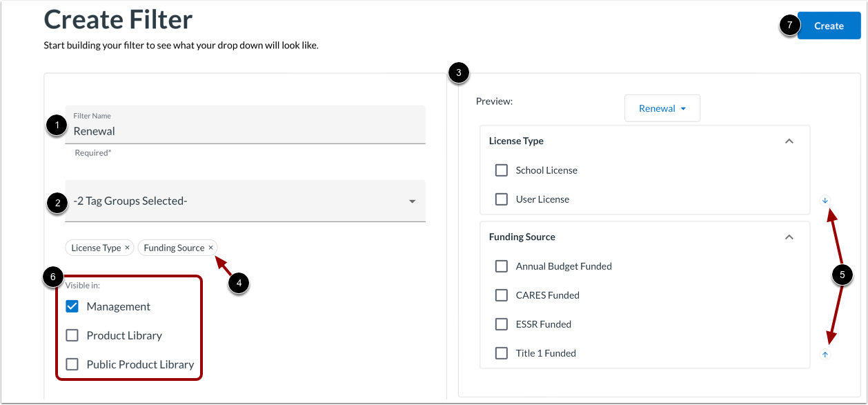Collapse the License Type section
The width and height of the screenshot is (868, 405).
coord(789,140)
